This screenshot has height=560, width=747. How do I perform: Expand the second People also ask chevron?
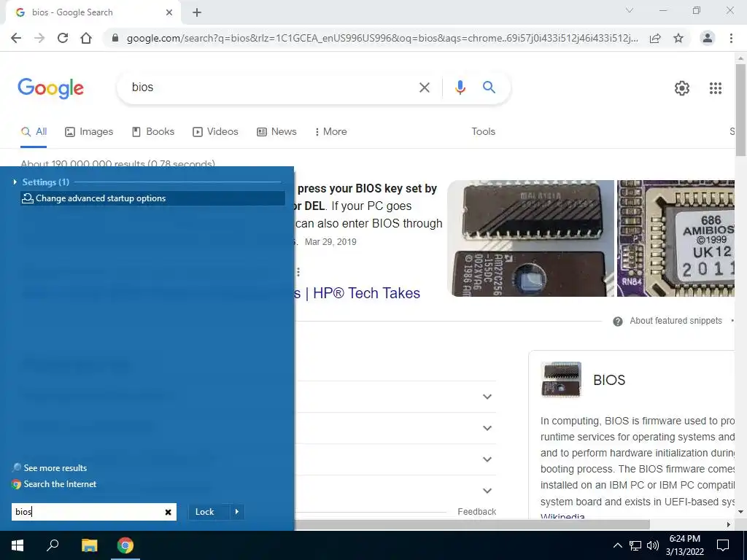click(x=487, y=428)
